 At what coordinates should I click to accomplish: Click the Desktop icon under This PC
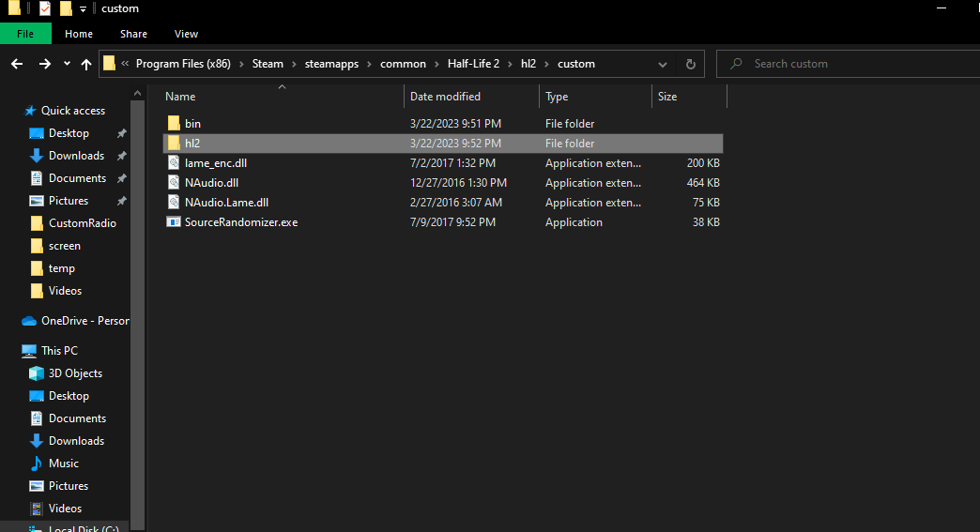[37, 396]
